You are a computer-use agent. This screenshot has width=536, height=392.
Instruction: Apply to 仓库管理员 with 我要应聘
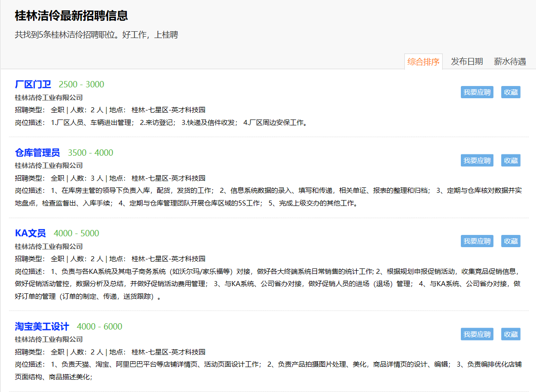(x=477, y=160)
